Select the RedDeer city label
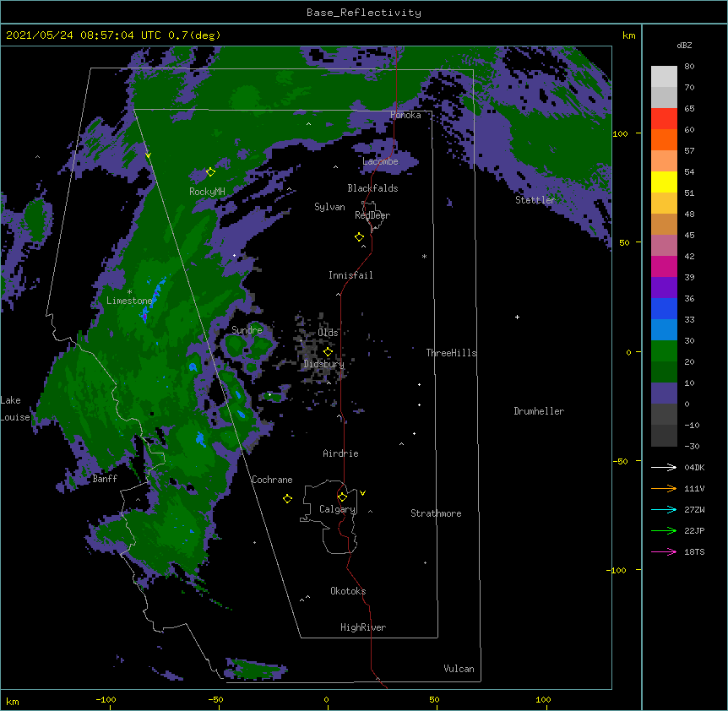The width and height of the screenshot is (728, 711). pyautogui.click(x=372, y=214)
